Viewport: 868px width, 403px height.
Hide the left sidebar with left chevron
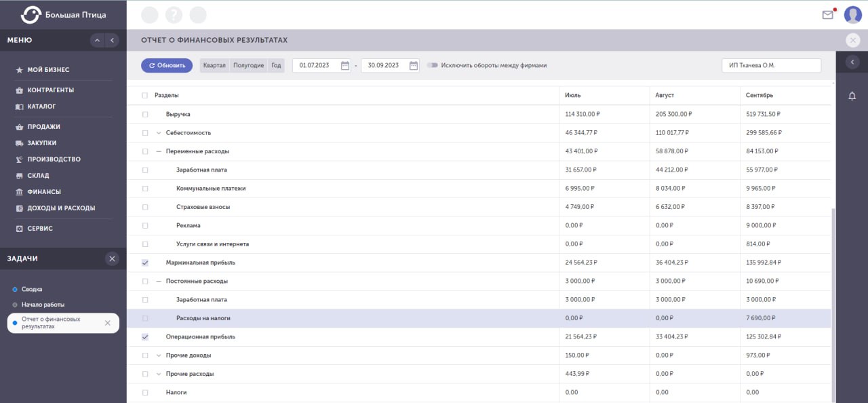tap(112, 41)
